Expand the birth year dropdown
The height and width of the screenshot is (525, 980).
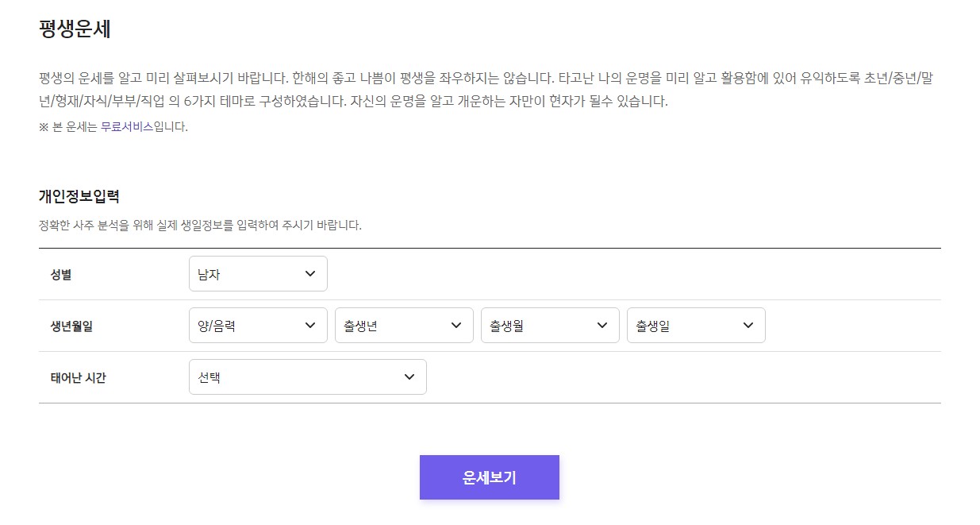[404, 325]
